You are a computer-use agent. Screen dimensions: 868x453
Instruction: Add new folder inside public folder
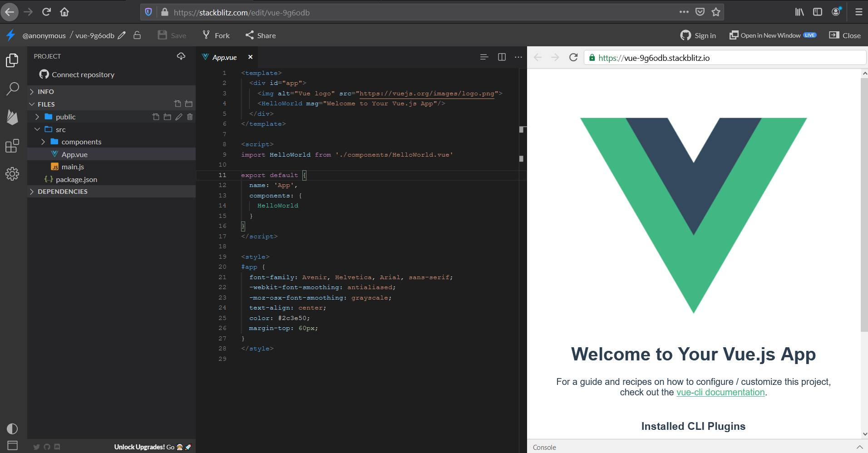167,117
